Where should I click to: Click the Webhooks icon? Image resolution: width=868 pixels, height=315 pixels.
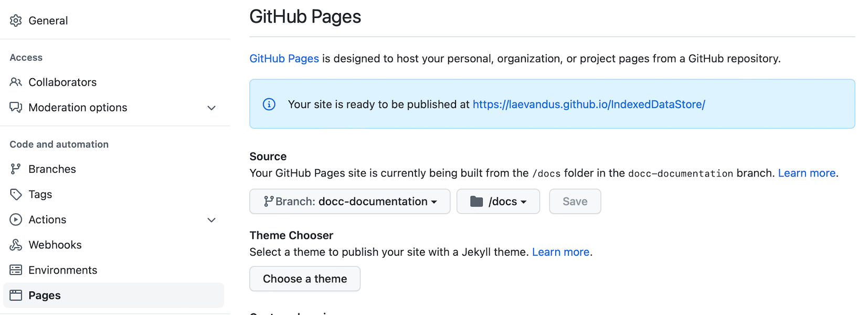tap(16, 245)
